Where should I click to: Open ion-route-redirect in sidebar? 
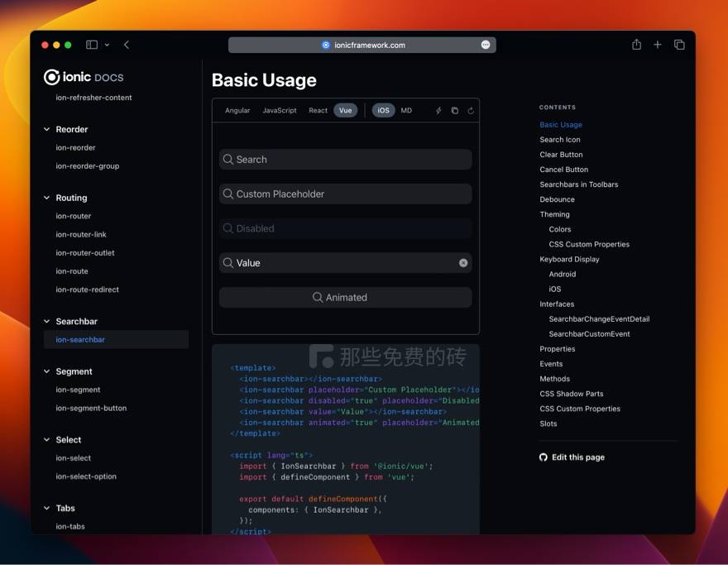[88, 290]
